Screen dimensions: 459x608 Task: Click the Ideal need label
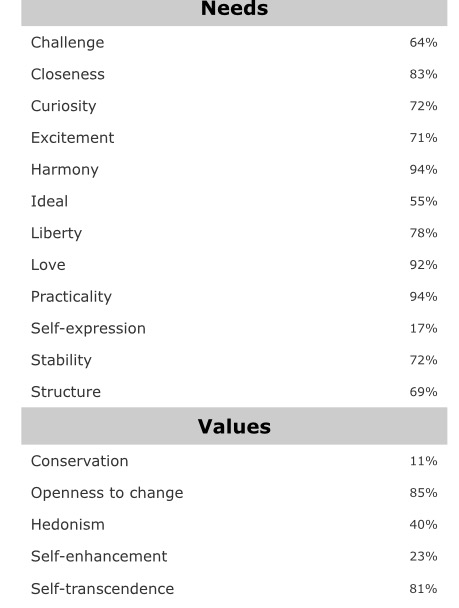point(50,201)
